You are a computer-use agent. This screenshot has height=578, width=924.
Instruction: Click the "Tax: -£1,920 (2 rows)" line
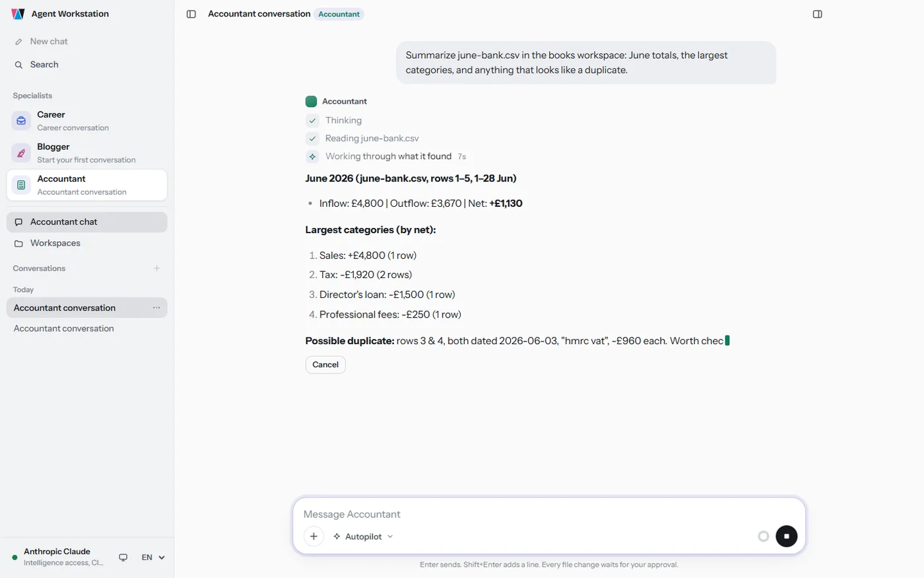(366, 275)
